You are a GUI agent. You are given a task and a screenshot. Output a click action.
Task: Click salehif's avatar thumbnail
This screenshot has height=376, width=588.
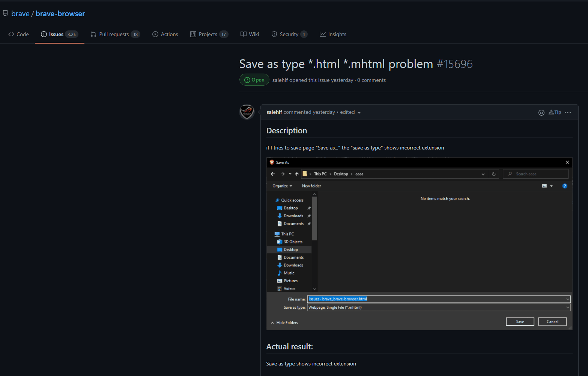(x=247, y=112)
